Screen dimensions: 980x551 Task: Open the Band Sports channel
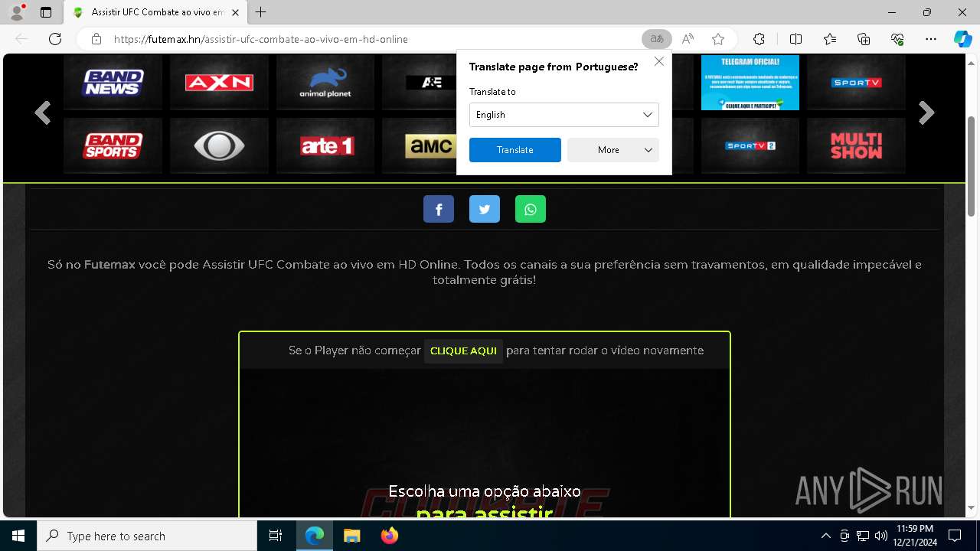tap(113, 145)
